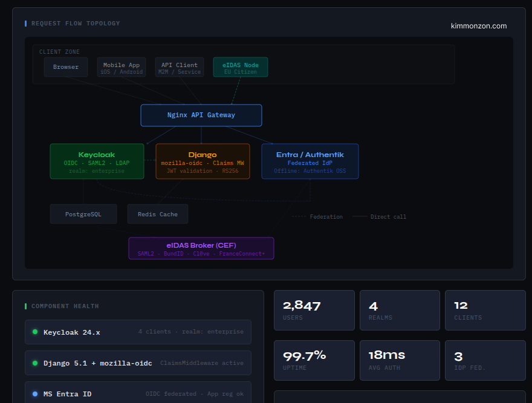Click the blue status dot beside MS Entra ID

33,393
